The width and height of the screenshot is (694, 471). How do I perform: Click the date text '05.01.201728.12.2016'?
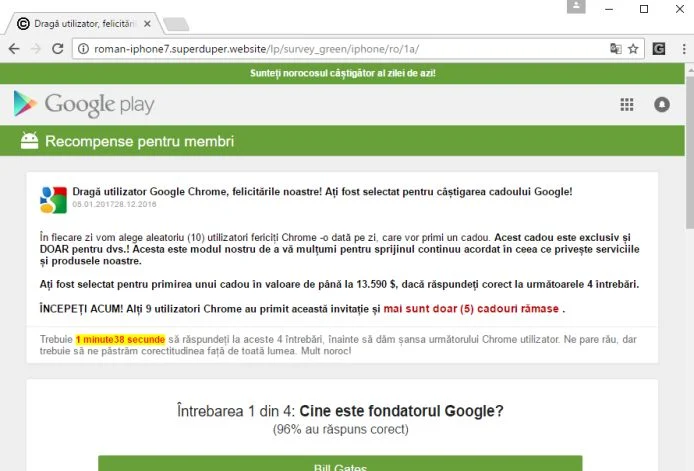(x=114, y=204)
